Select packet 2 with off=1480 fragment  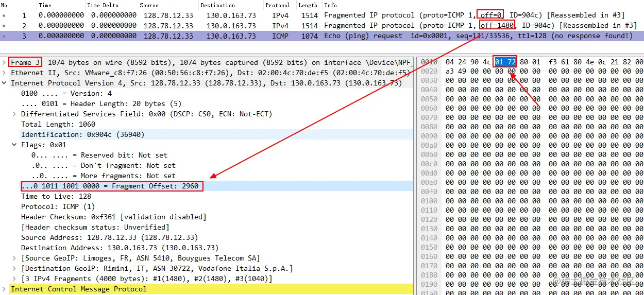pyautogui.click(x=322, y=25)
